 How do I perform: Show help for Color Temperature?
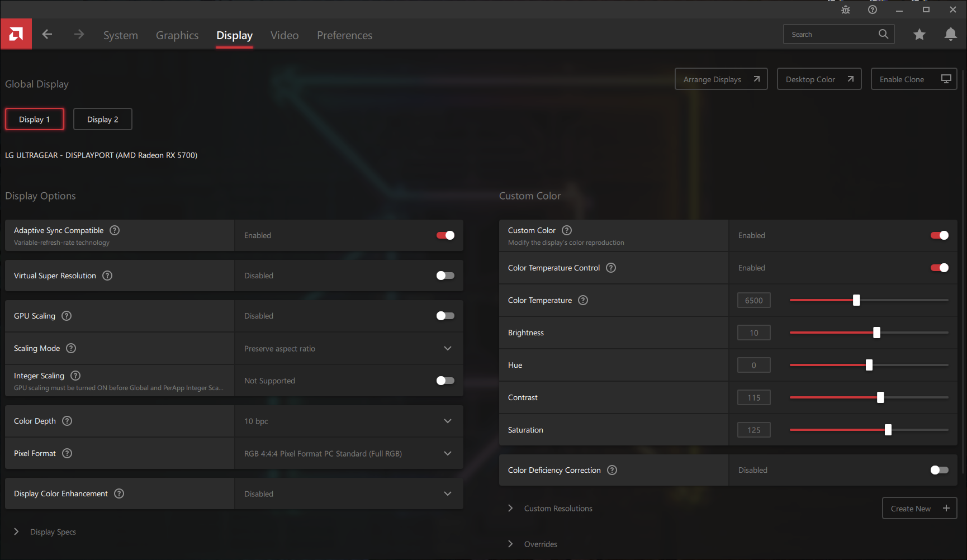583,300
